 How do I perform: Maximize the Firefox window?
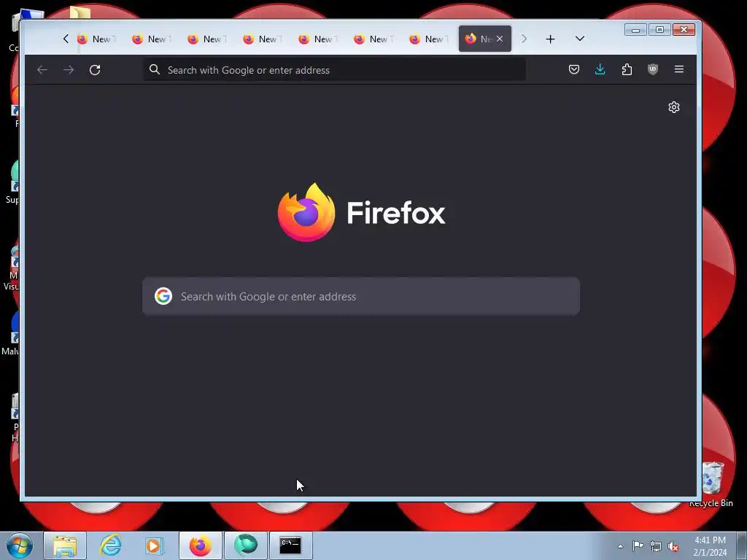659,30
